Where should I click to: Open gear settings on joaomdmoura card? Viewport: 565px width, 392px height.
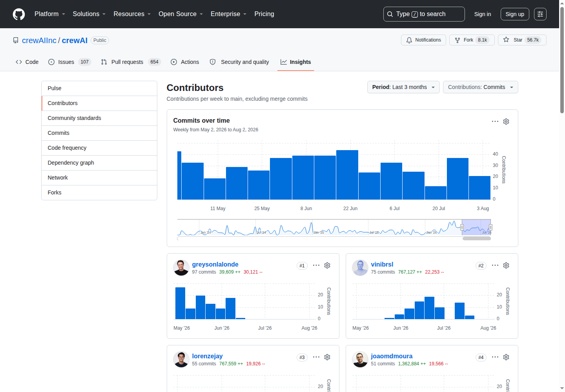(x=506, y=357)
